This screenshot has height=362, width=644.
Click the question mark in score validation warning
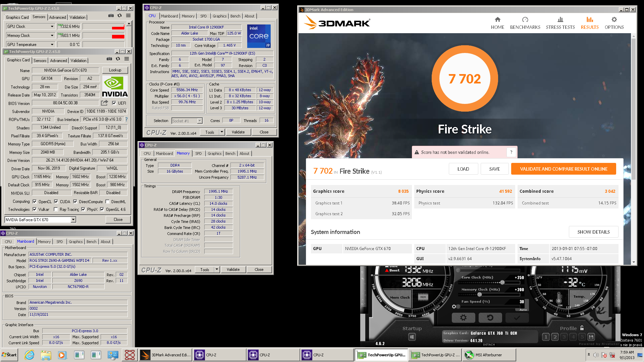[x=511, y=152]
